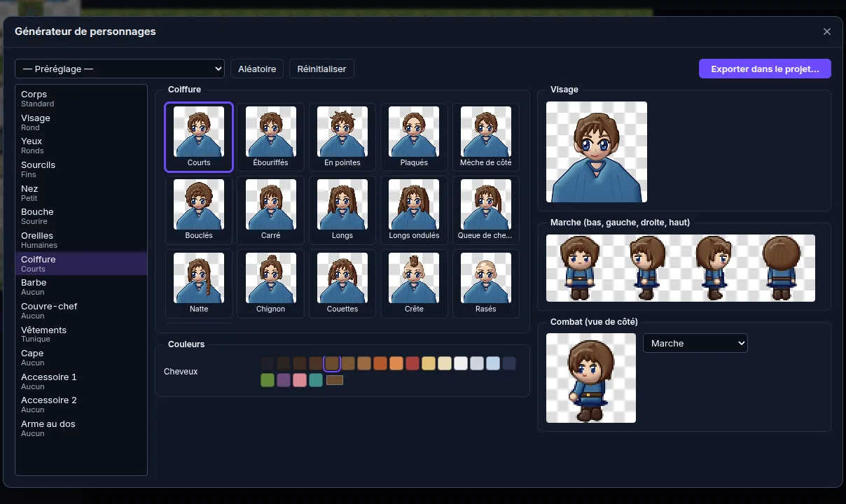Open the Oreilles category
The height and width of the screenshot is (504, 846).
click(81, 240)
